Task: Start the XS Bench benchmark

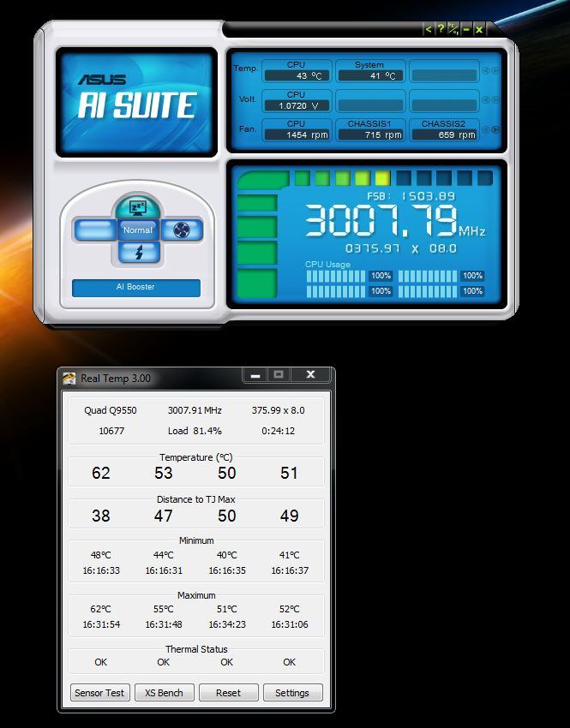Action: [164, 693]
